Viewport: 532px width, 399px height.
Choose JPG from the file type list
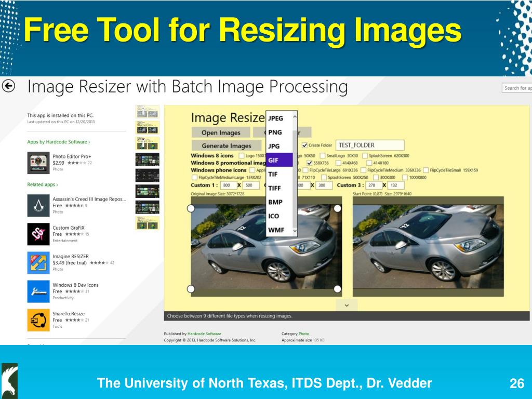[x=279, y=146]
